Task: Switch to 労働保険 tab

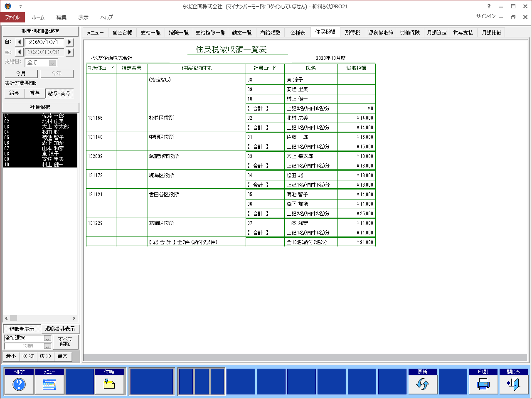Action: (x=410, y=32)
